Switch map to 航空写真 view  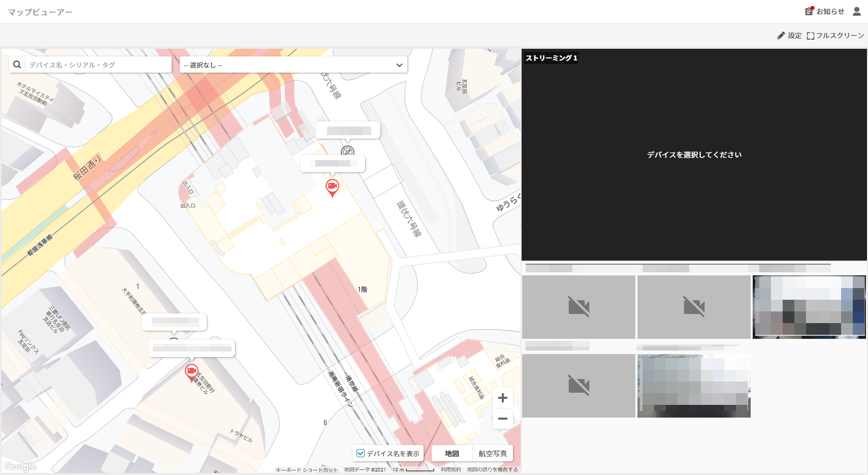point(493,453)
